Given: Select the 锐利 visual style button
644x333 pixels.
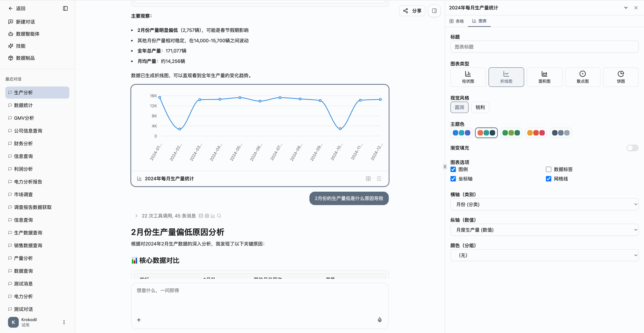Looking at the screenshot, I should (480, 107).
